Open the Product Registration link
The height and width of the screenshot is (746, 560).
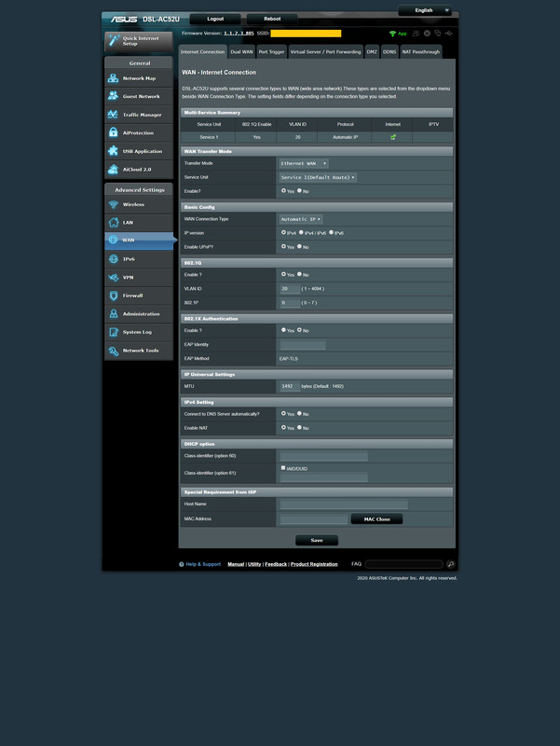[314, 564]
